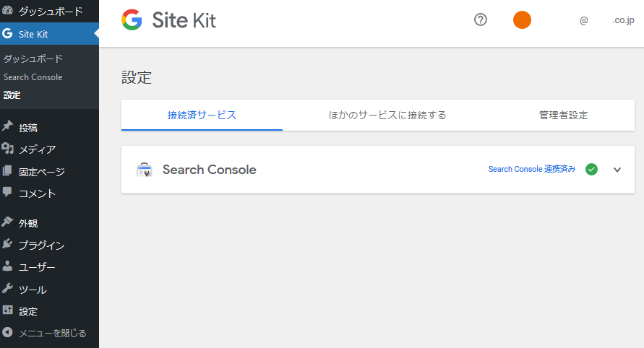The width and height of the screenshot is (644, 348).
Task: Open プラグイン plug icon in sidebar
Action: click(8, 245)
